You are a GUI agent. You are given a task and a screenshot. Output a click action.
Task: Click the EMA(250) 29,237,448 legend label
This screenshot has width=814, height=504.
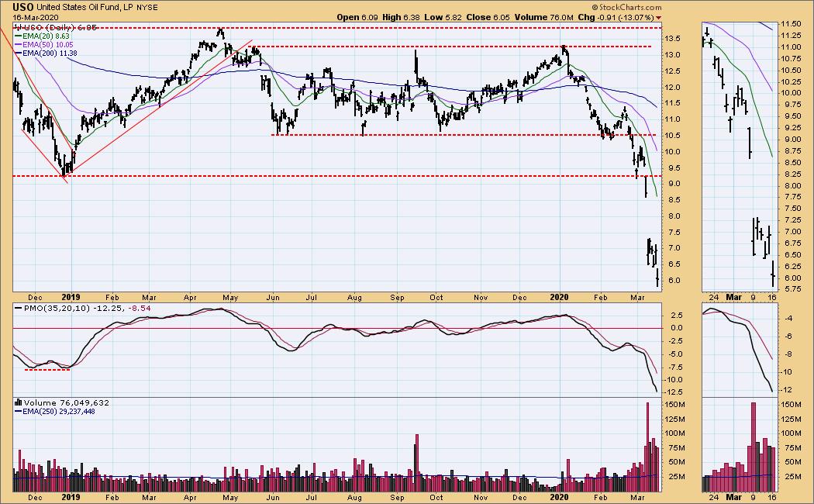point(54,412)
